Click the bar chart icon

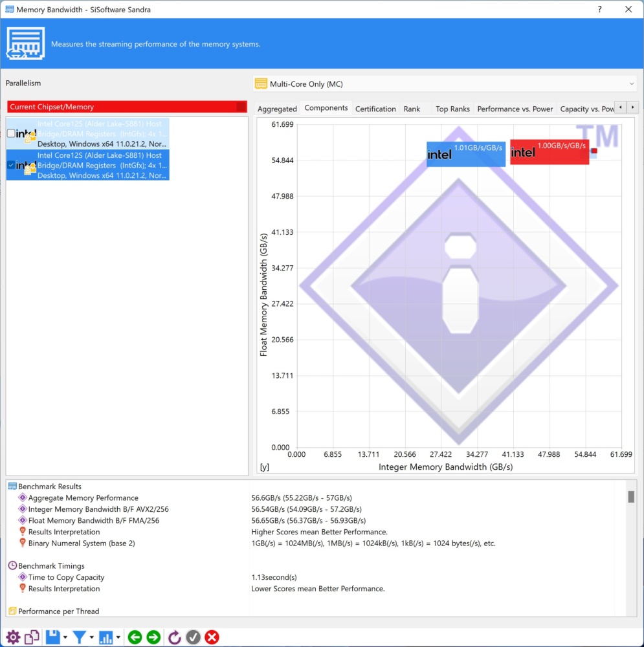(105, 637)
